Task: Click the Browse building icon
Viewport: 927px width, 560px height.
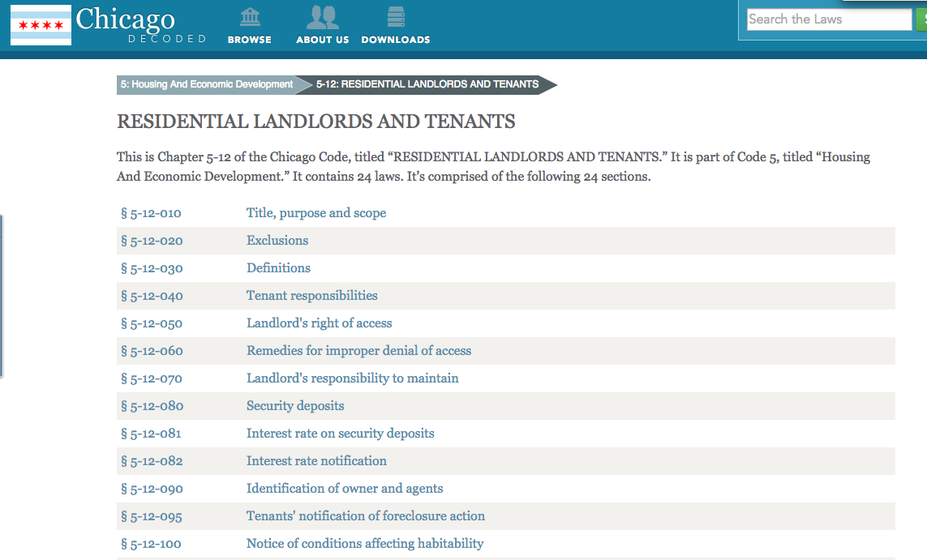Action: (x=250, y=17)
